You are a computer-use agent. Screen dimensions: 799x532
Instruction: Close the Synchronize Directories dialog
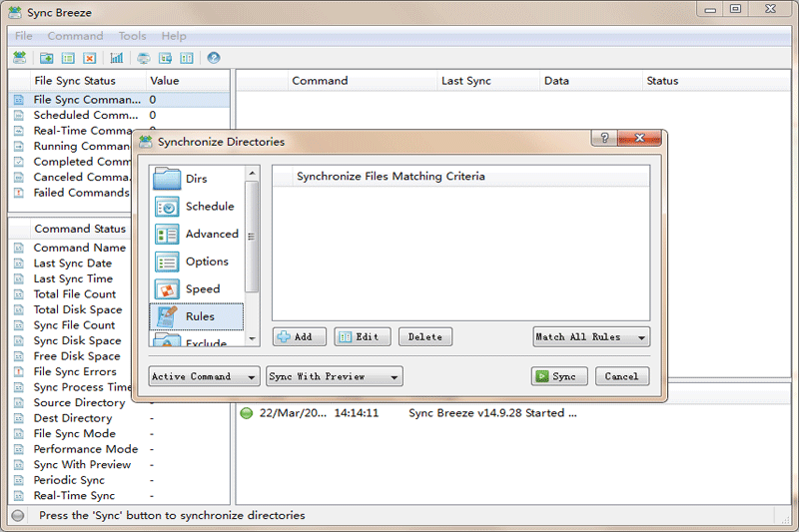[639, 138]
